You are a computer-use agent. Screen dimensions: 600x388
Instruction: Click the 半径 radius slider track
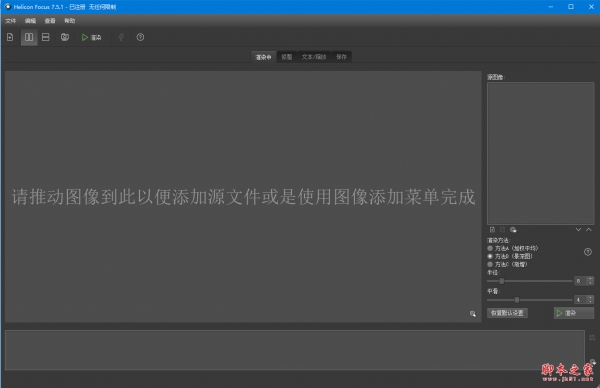pyautogui.click(x=530, y=281)
